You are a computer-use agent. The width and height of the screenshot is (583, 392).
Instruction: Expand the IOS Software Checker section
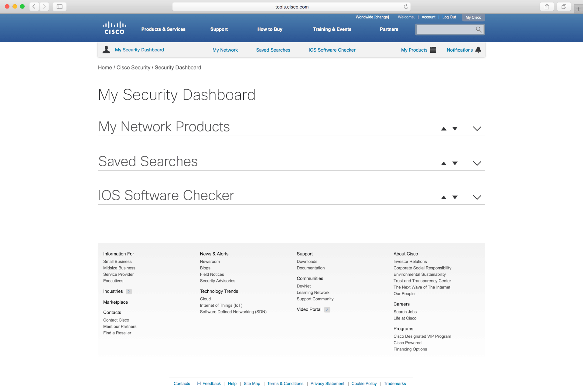477,198
